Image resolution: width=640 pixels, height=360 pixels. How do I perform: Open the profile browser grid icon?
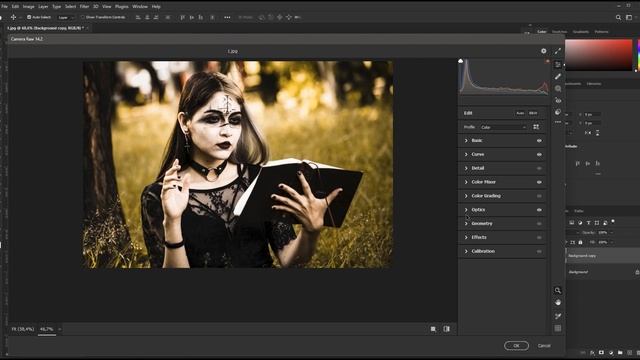coord(536,127)
